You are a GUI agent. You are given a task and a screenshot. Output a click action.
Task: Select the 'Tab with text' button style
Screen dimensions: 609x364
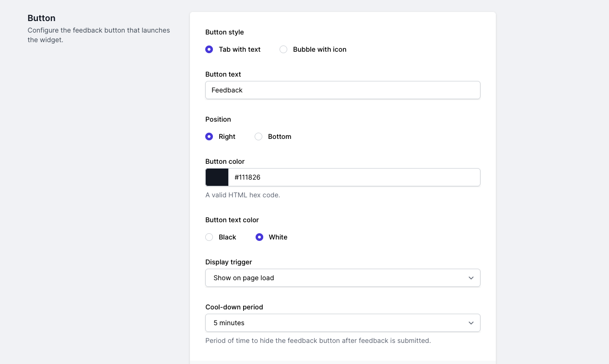tap(209, 49)
